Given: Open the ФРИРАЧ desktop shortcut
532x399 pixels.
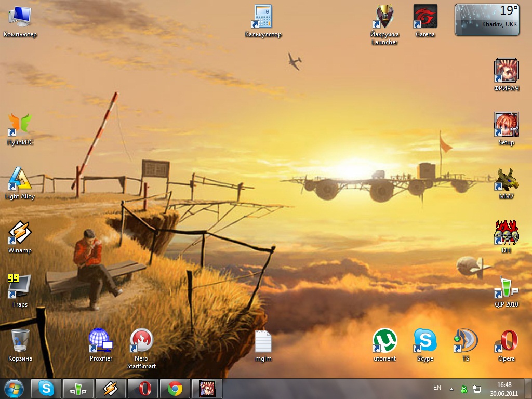Looking at the screenshot, I should pyautogui.click(x=506, y=75).
